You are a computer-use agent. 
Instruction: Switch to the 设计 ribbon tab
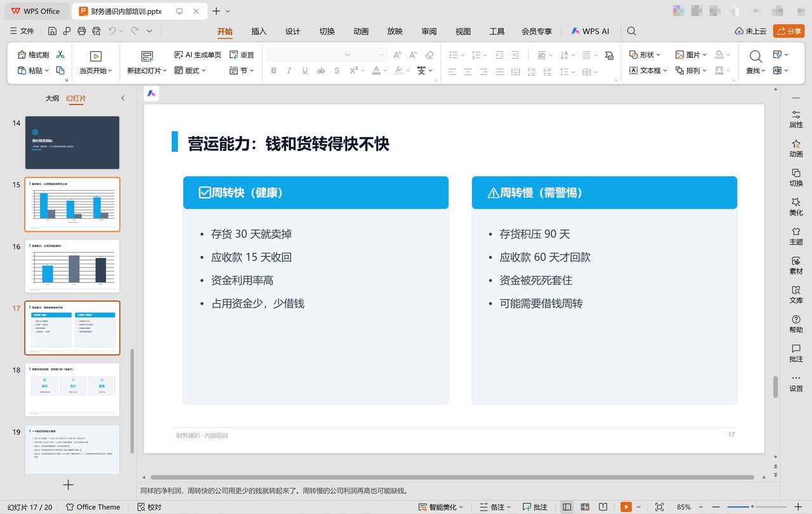(x=293, y=32)
